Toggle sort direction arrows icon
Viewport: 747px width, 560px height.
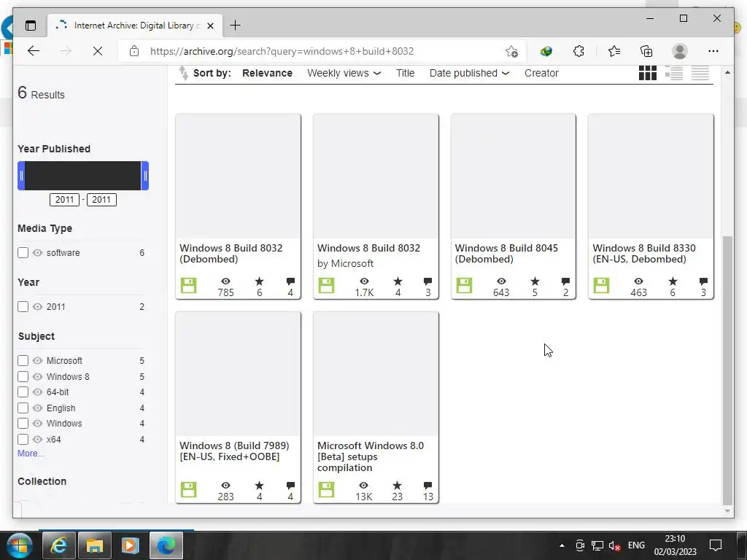click(183, 73)
